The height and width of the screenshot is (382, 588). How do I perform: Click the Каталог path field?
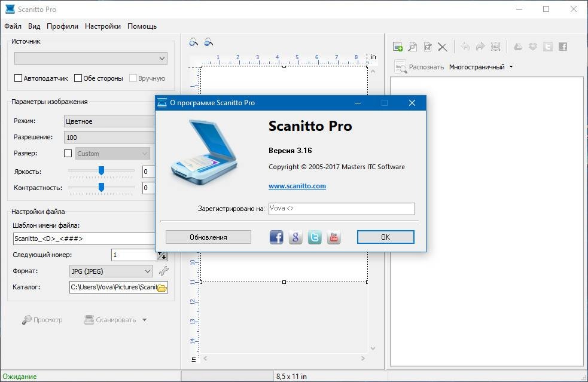pos(113,287)
